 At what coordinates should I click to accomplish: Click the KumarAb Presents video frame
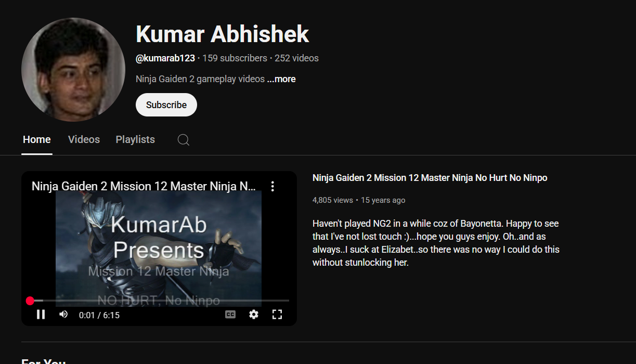click(159, 249)
